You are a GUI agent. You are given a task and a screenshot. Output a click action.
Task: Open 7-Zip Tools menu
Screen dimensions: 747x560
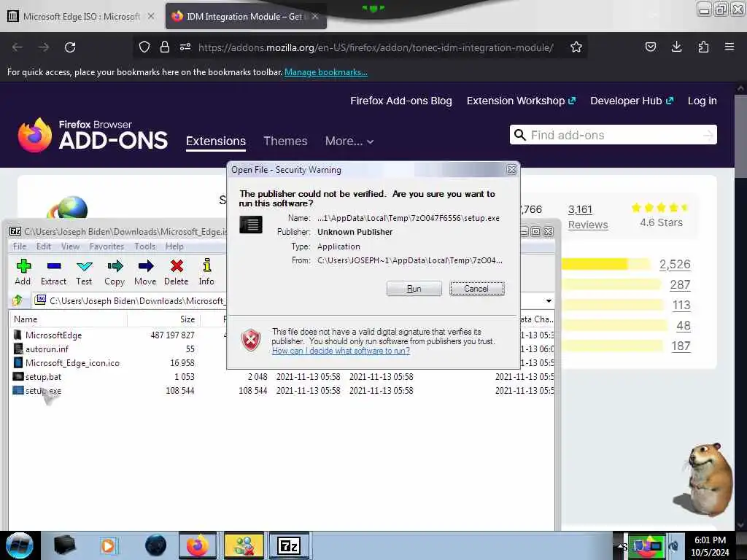pyautogui.click(x=145, y=246)
